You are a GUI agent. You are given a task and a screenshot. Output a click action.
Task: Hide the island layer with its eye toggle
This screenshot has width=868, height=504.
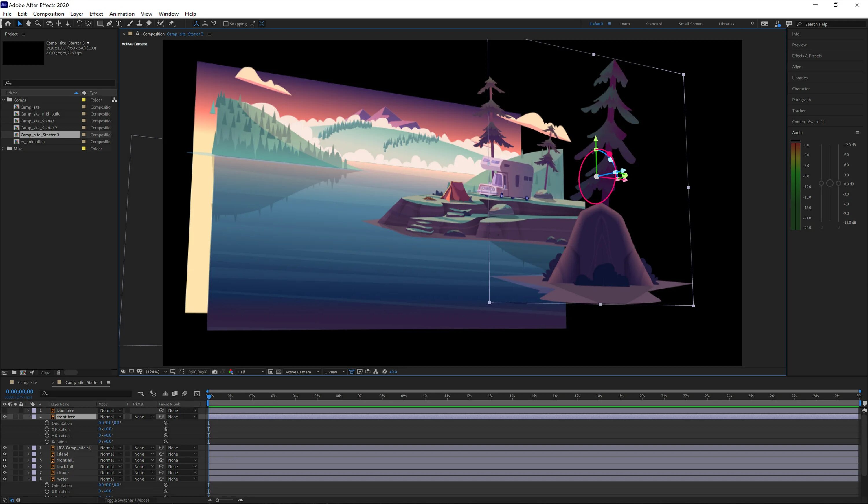tap(4, 454)
